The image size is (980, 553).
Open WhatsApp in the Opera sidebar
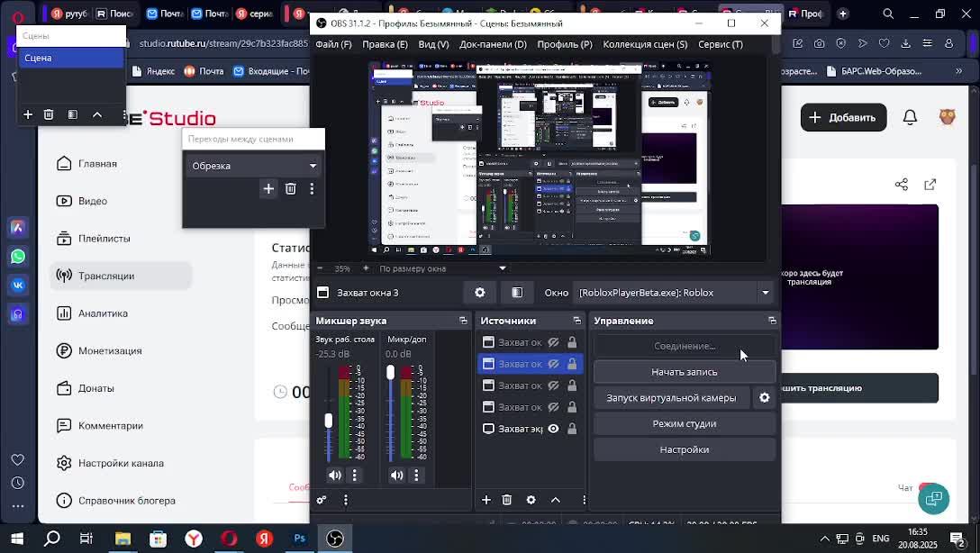click(17, 256)
